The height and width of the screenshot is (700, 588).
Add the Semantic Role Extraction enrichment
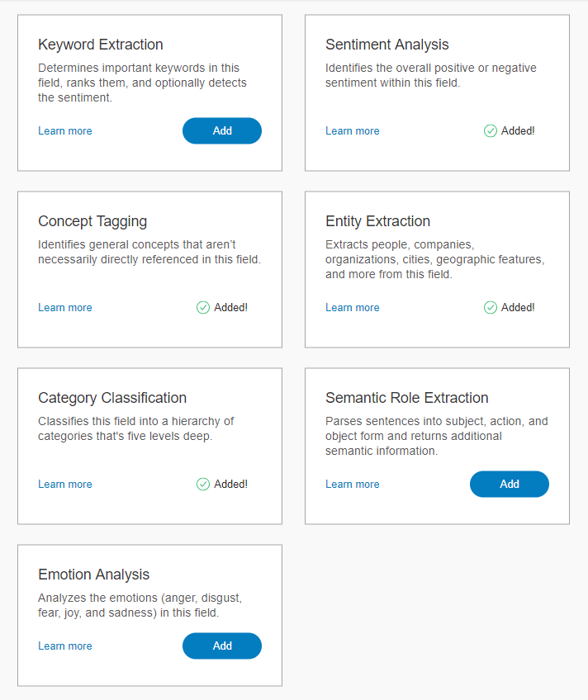[509, 484]
